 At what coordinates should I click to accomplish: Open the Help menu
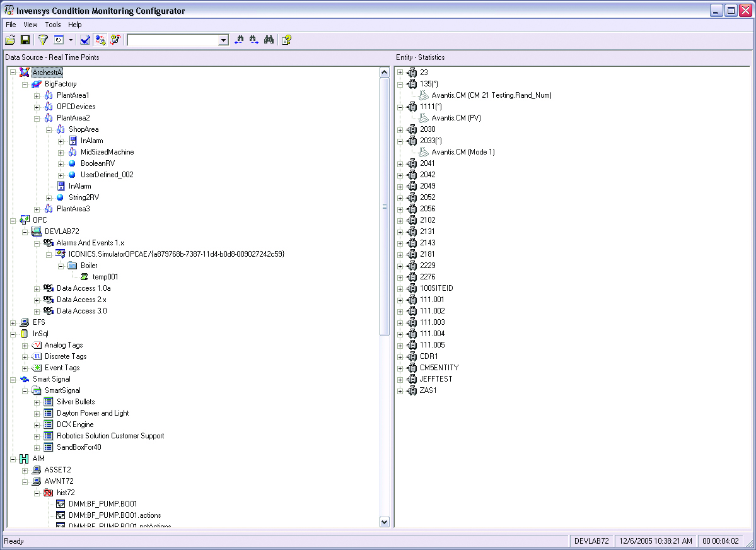75,25
